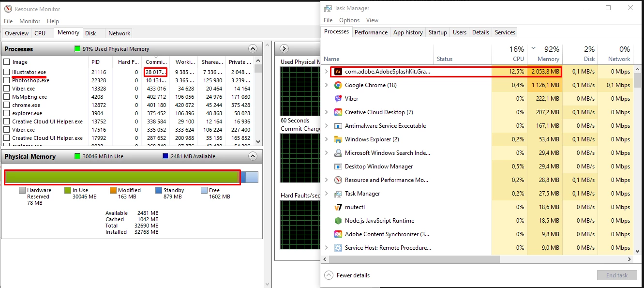
Task: Expand the Google Chrome (18) group
Action: tap(327, 85)
